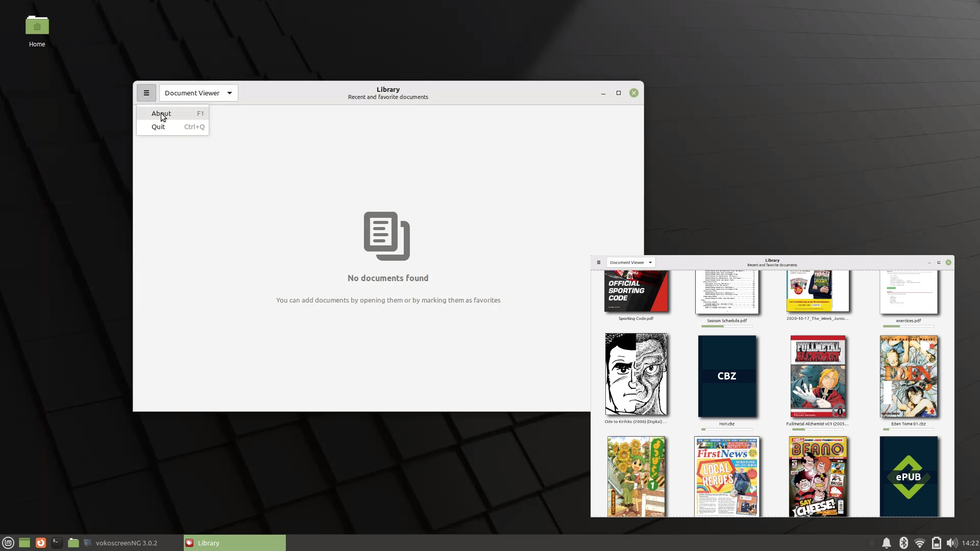980x551 pixels.
Task: Click the Library taskbar button
Action: 235,543
